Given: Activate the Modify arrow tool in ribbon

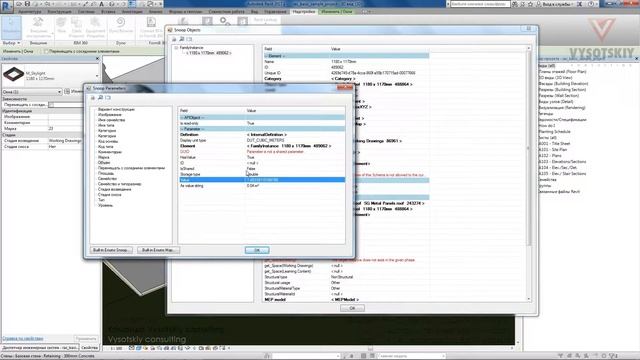Looking at the screenshot, I should 11,27.
